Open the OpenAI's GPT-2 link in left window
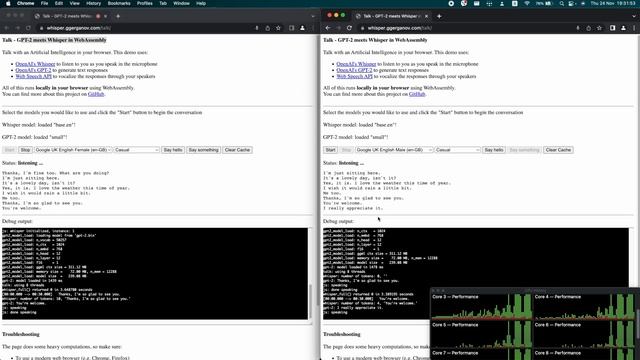 33,70
